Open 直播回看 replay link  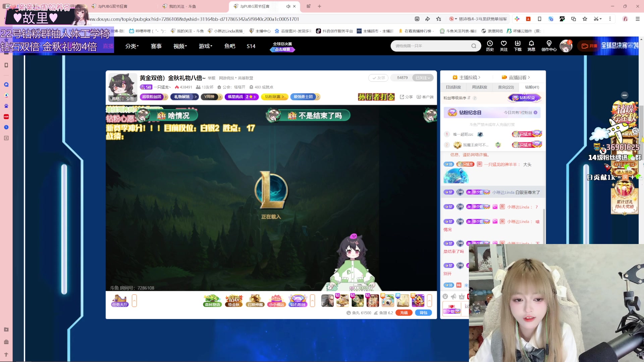click(516, 77)
